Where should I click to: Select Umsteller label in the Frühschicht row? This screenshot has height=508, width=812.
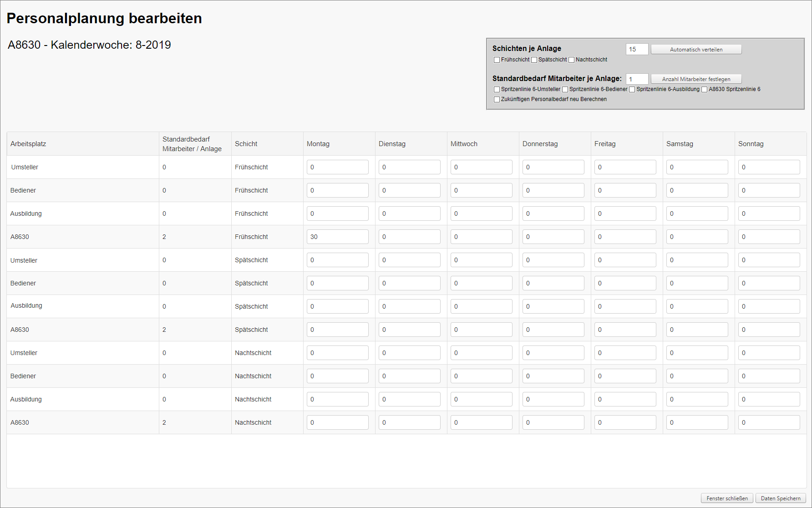point(25,167)
